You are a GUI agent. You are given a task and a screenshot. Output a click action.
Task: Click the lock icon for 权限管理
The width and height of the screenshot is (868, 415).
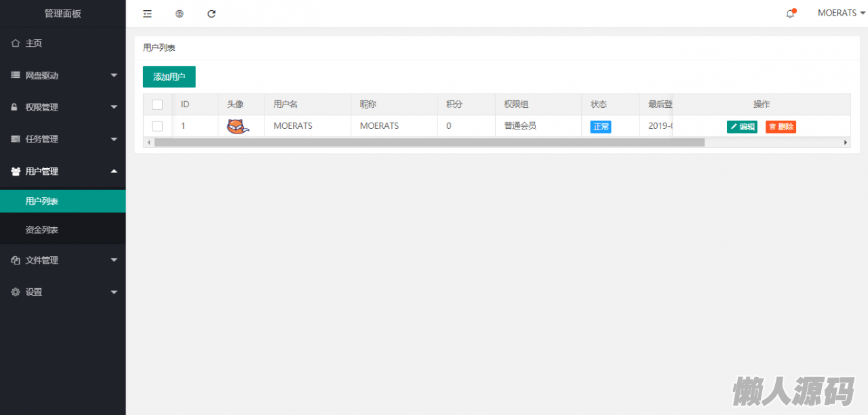16,107
